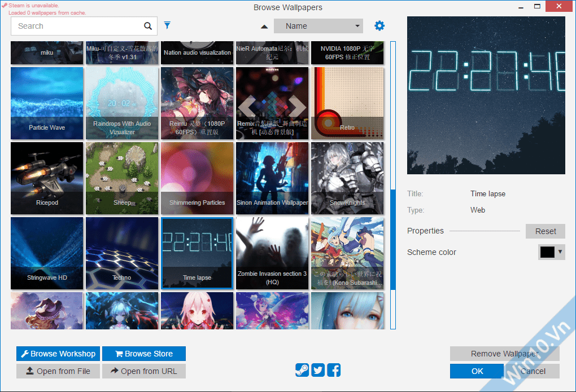Open the Facebook link icon

pos(334,370)
